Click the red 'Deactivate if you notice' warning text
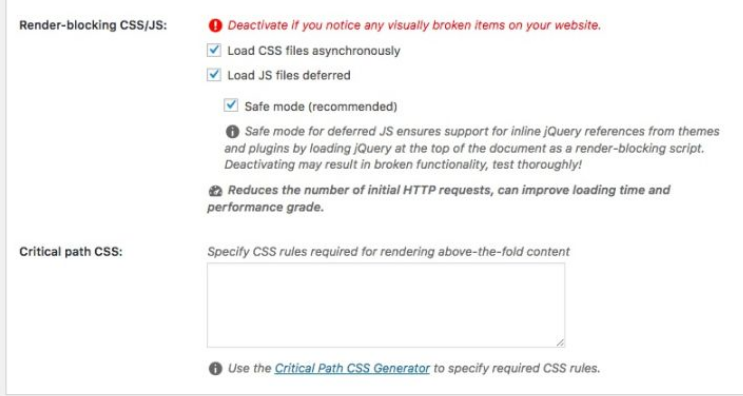The image size is (743, 396). coord(414,25)
